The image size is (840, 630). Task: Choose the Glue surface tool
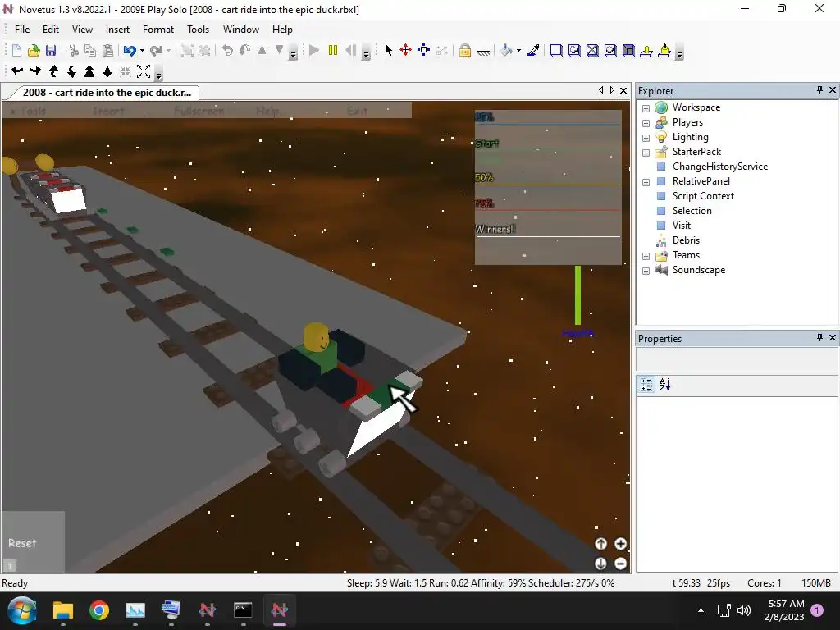point(574,50)
